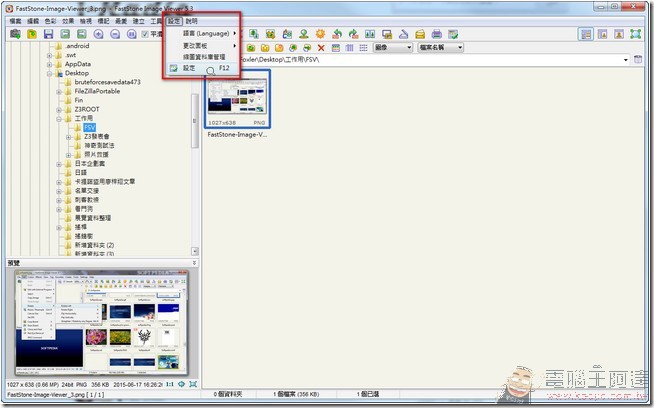Image resolution: width=654 pixels, height=408 pixels.
Task: Open the 圖像 file filter dropdown
Action: (x=393, y=48)
